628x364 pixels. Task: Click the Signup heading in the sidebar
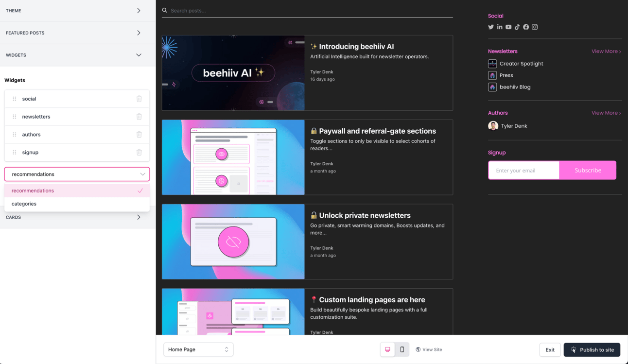[497, 153]
